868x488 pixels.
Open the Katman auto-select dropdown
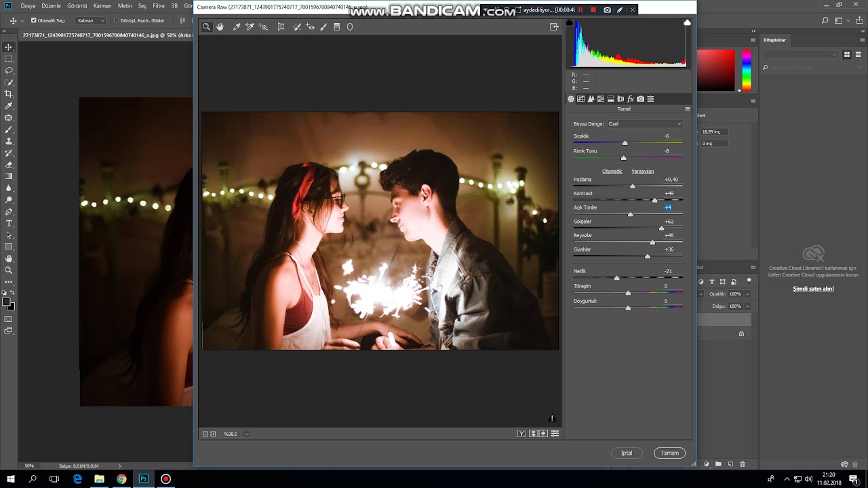coord(90,20)
